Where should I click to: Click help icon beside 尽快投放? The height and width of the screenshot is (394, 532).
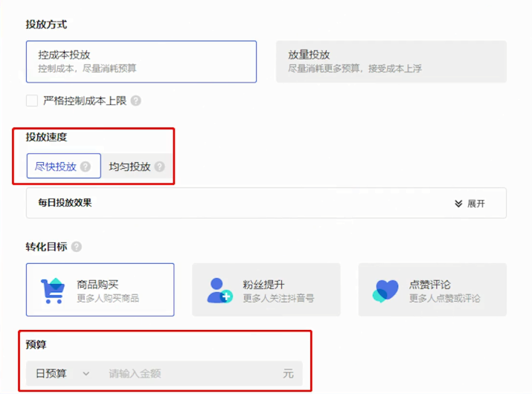pos(86,167)
